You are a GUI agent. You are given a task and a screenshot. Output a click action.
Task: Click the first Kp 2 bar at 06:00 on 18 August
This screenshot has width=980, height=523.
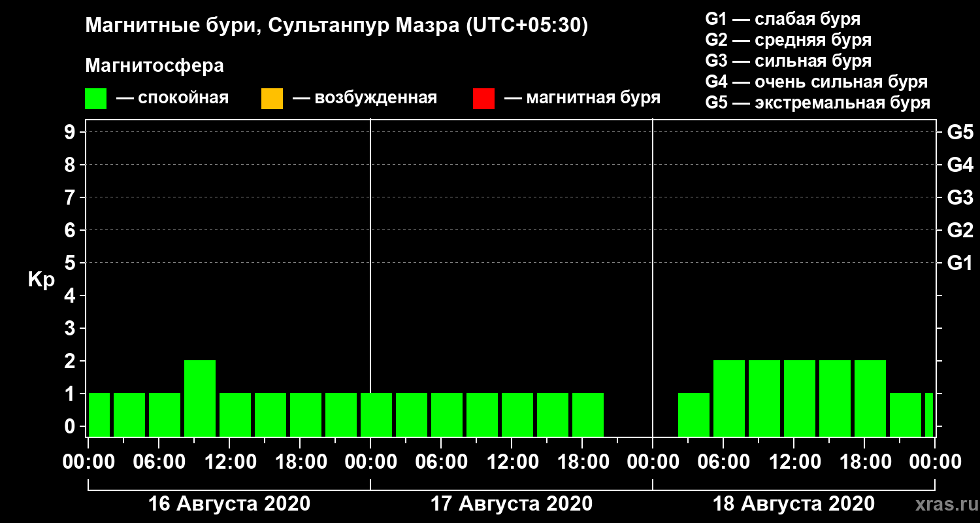(x=729, y=398)
